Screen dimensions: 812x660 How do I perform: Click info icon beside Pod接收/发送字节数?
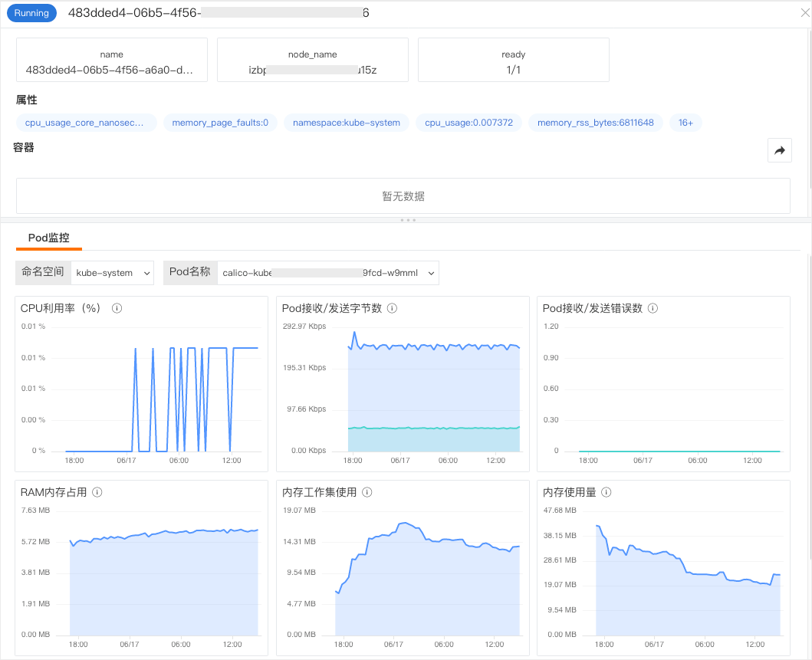click(x=393, y=308)
